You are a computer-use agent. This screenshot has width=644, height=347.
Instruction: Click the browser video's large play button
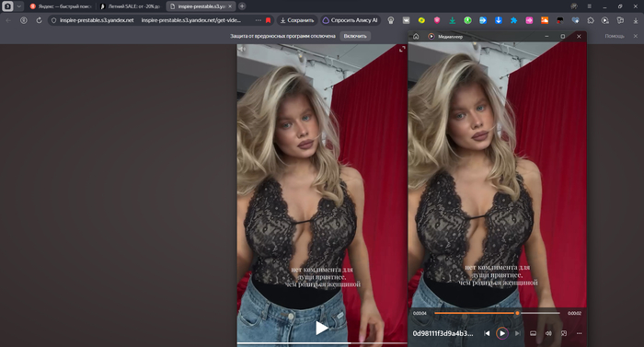point(321,328)
